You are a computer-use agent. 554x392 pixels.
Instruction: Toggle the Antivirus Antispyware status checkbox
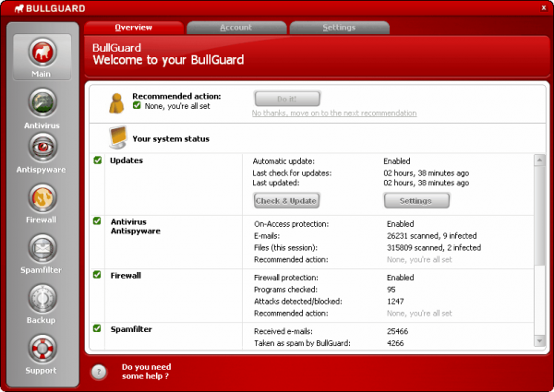(x=97, y=220)
